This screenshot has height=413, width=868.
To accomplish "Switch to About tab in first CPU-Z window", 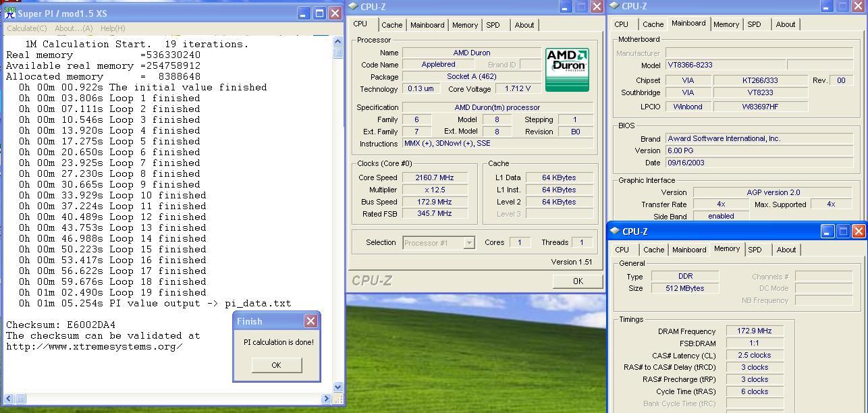I will point(524,25).
